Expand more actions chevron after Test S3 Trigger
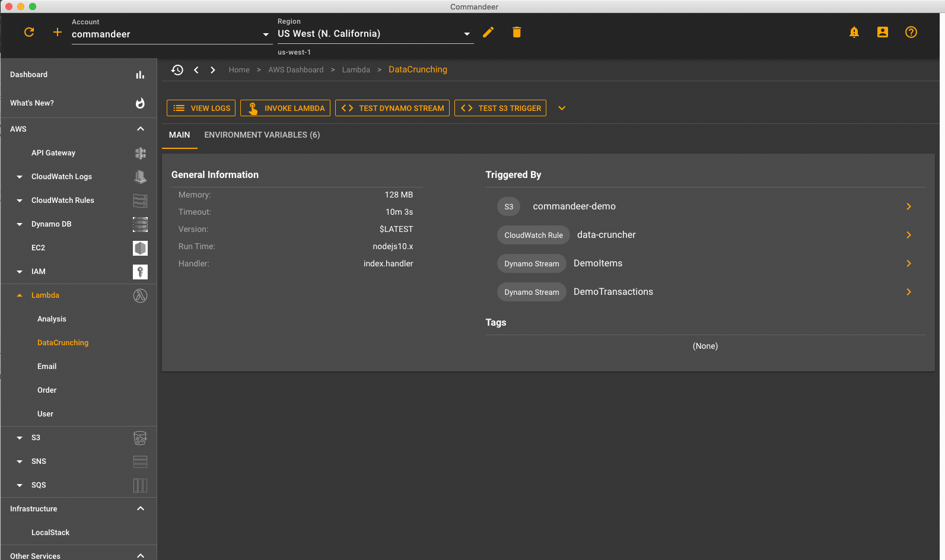 click(x=562, y=108)
